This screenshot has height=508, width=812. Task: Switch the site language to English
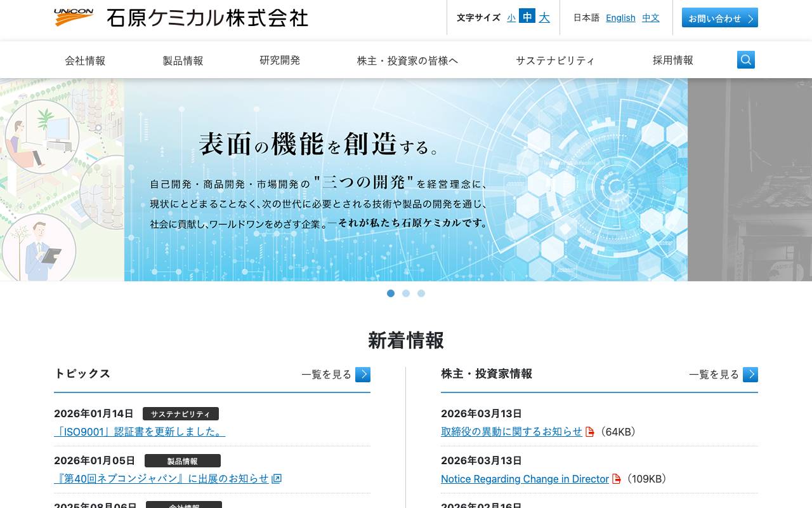620,18
